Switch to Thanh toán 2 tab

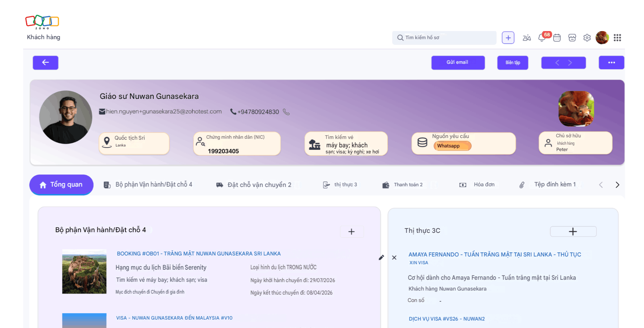(402, 185)
